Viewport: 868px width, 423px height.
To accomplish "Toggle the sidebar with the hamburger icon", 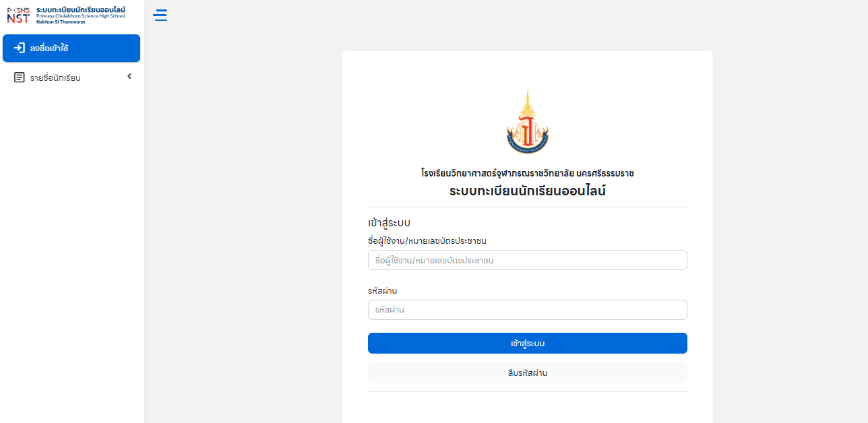I will pyautogui.click(x=160, y=15).
